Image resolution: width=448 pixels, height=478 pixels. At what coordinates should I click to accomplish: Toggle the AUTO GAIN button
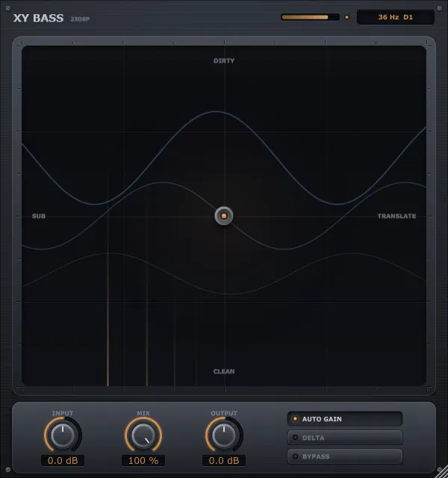point(345,419)
